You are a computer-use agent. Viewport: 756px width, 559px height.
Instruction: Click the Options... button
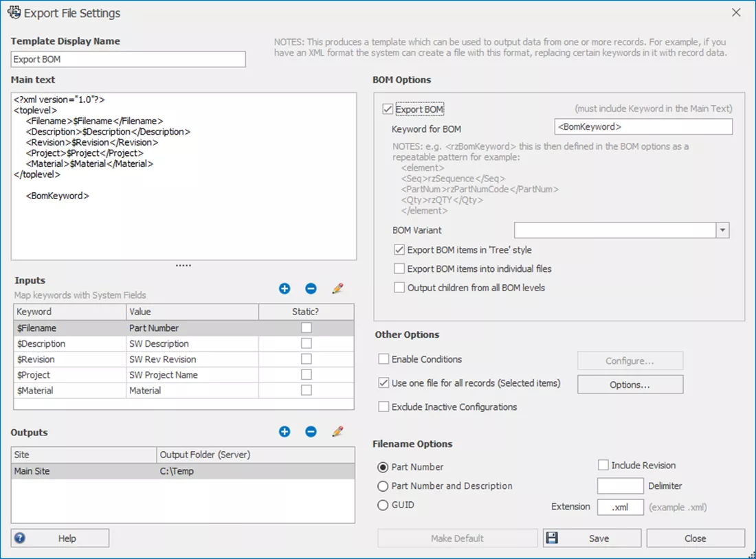pyautogui.click(x=630, y=385)
